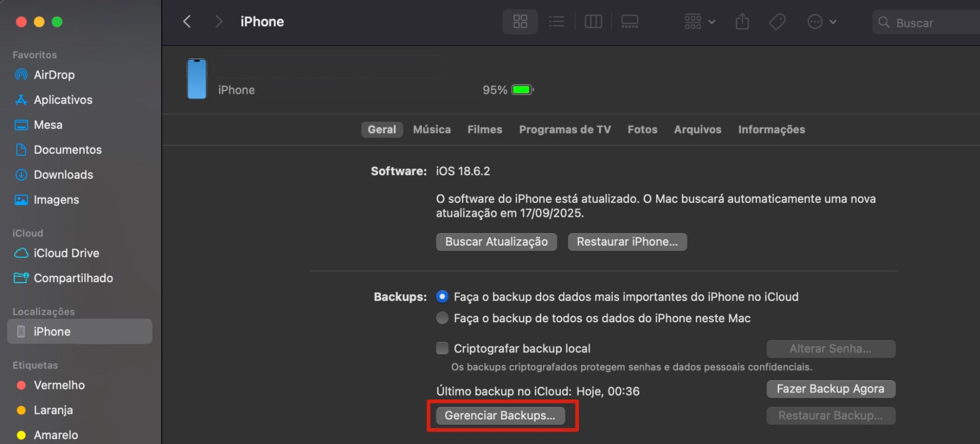Click Buscar Atualização

click(496, 241)
